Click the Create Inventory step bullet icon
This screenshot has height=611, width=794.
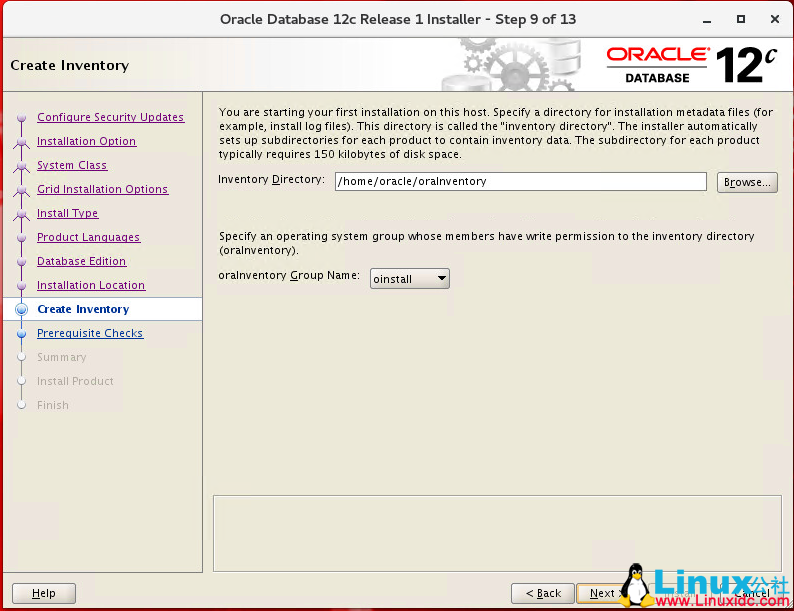(x=21, y=309)
